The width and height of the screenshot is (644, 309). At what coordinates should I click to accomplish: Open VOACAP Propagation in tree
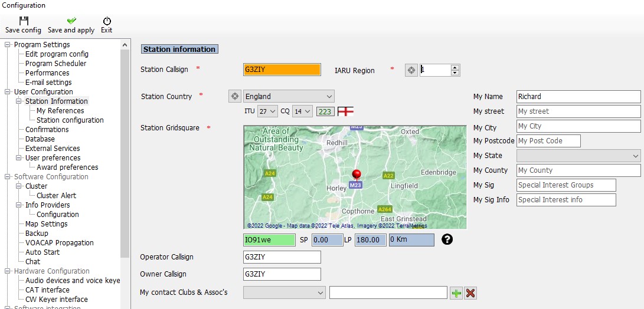60,242
